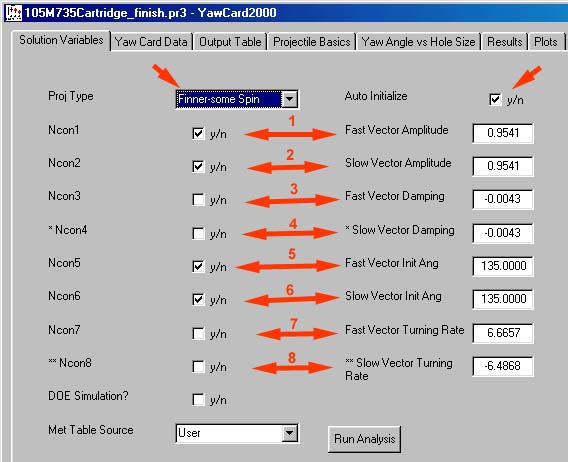The image size is (568, 462).
Task: Open the Proj Type dropdown arrow
Action: point(289,99)
